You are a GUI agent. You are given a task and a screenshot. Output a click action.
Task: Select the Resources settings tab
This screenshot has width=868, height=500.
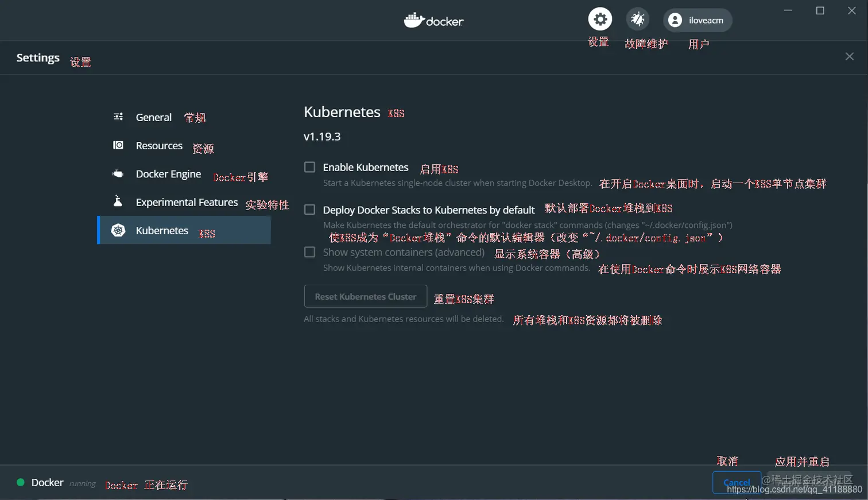[x=184, y=145]
